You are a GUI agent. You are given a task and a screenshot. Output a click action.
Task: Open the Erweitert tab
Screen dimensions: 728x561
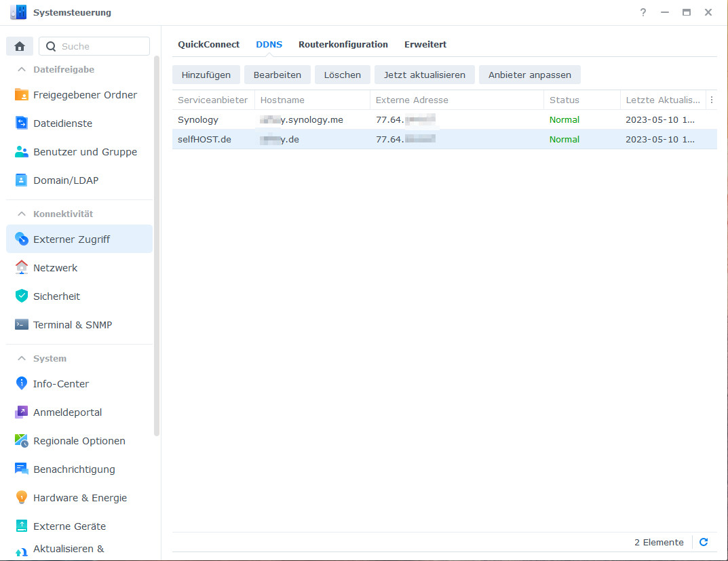click(425, 44)
